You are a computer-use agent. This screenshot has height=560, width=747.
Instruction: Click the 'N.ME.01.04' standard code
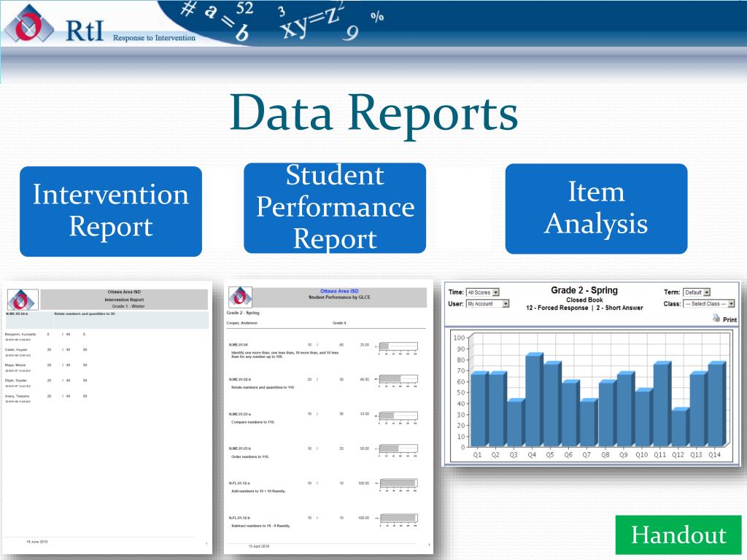point(239,345)
